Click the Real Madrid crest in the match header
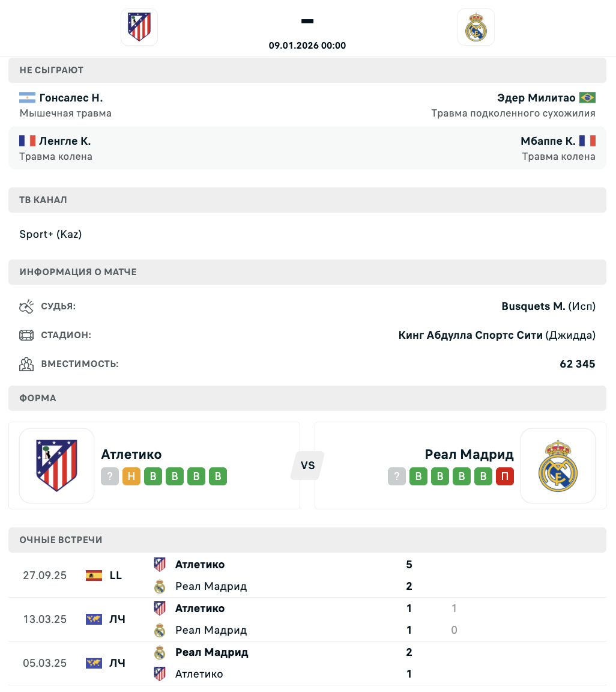This screenshot has width=616, height=692. coord(476,27)
